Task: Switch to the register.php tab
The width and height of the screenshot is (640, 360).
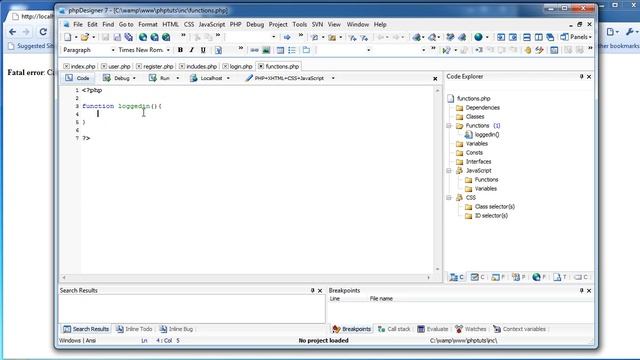Action: pyautogui.click(x=155, y=66)
